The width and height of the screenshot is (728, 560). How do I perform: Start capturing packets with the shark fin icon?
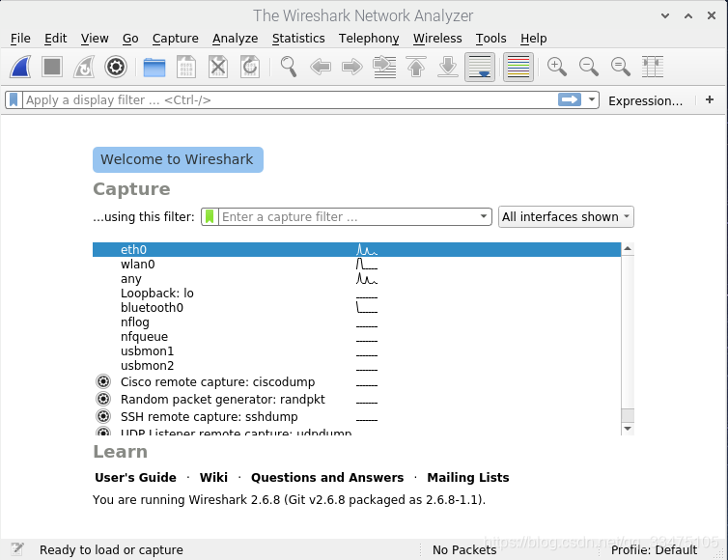(x=20, y=67)
